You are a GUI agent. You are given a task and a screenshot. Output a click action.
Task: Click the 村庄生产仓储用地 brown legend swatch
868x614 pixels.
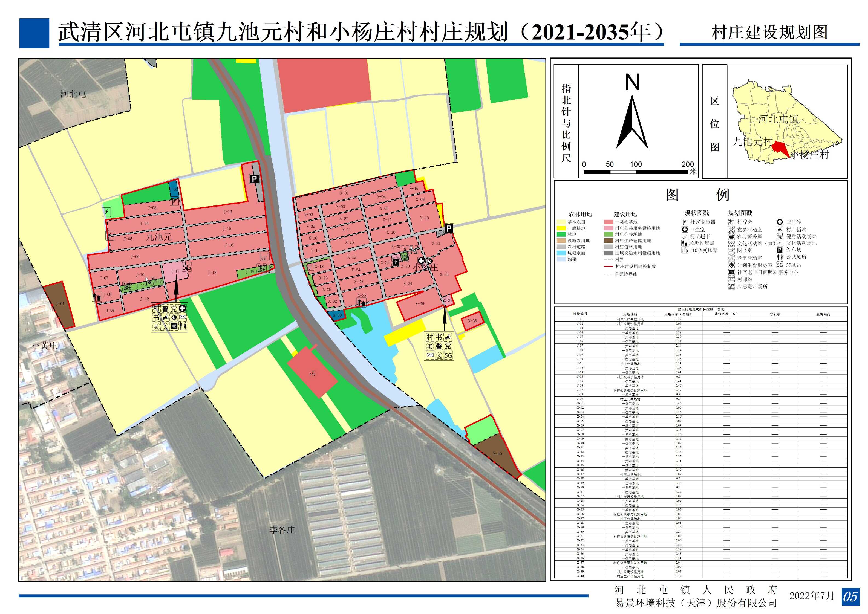point(609,241)
